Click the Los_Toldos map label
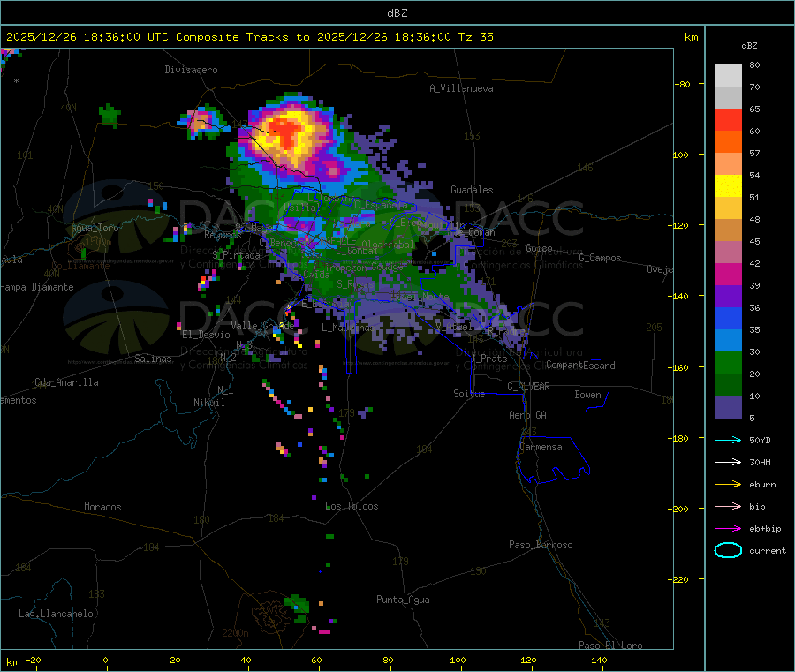The width and height of the screenshot is (795, 672). [x=352, y=506]
